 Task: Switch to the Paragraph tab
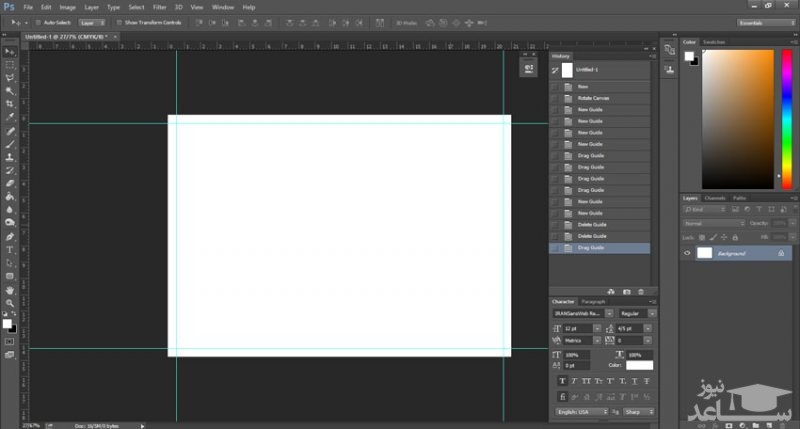[594, 301]
